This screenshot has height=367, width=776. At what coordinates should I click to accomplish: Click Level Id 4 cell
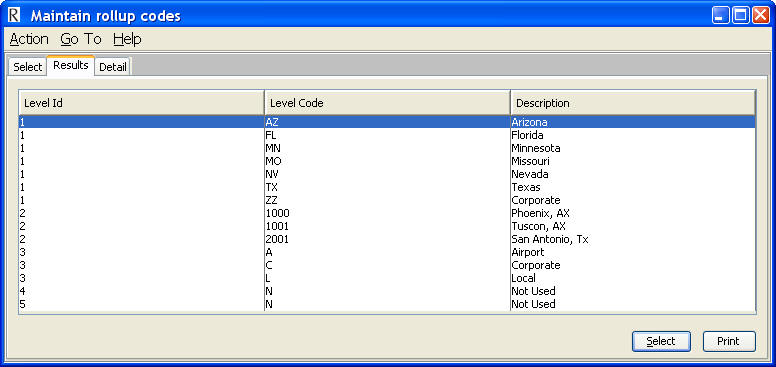click(142, 291)
